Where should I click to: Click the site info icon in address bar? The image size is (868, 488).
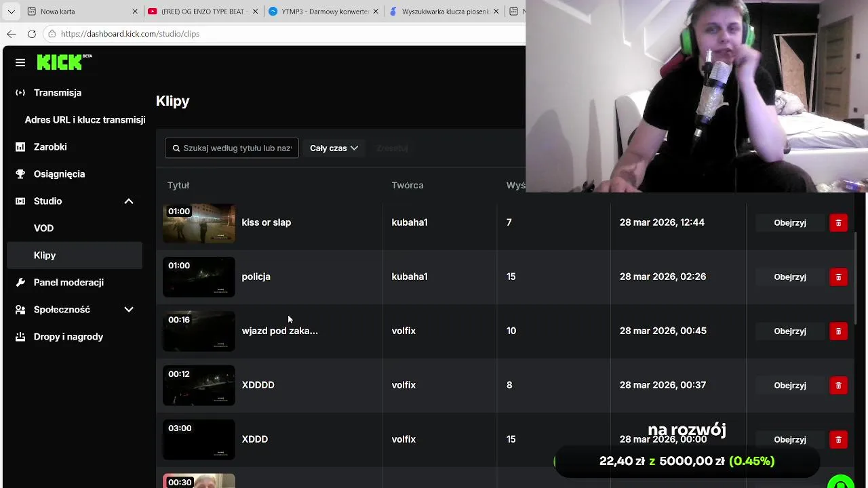(x=52, y=34)
